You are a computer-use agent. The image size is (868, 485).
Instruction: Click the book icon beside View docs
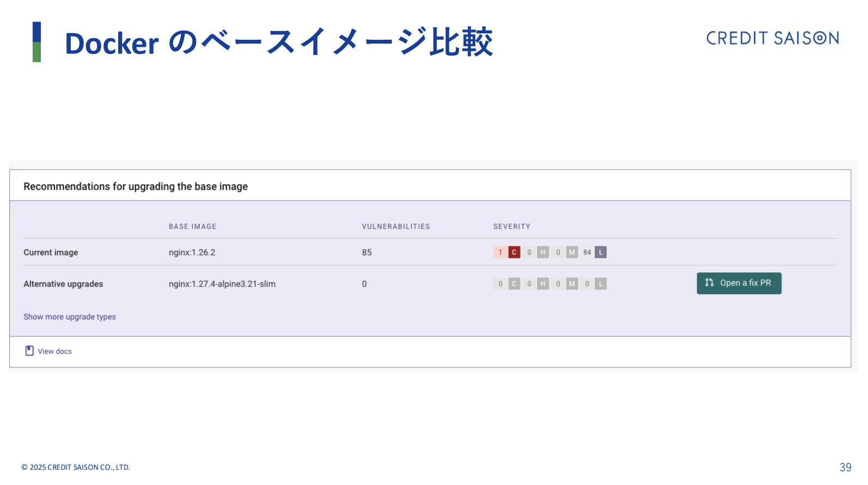(x=29, y=351)
